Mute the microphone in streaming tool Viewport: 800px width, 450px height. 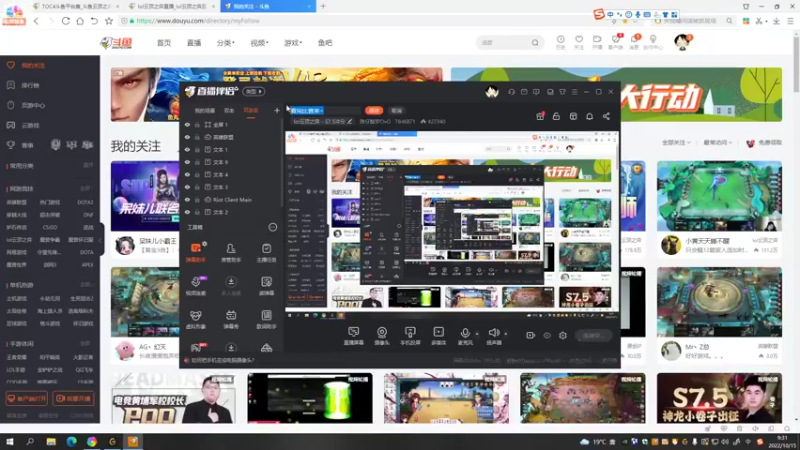click(465, 333)
